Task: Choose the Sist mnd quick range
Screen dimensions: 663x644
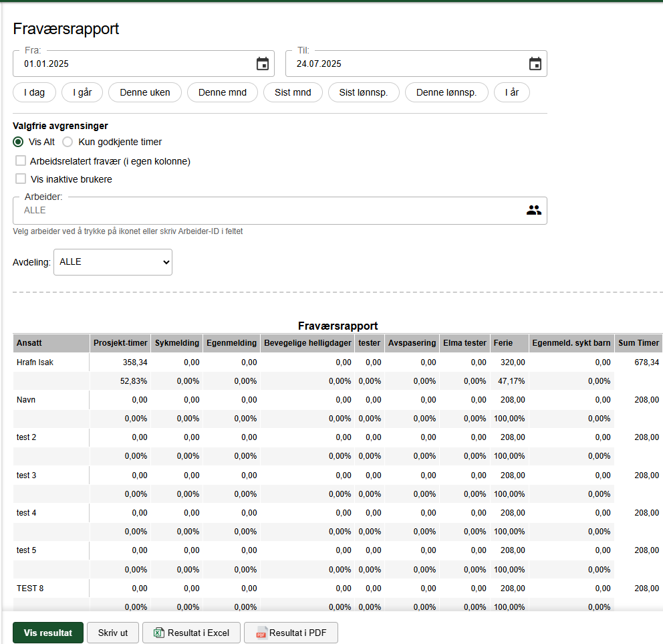Action: 293,92
